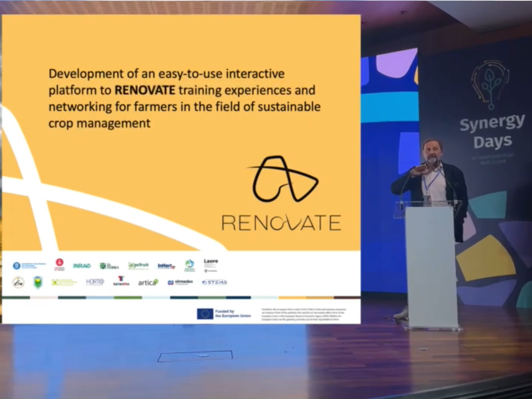Click the artica partner logo
The width and height of the screenshot is (532, 399).
pyautogui.click(x=148, y=283)
